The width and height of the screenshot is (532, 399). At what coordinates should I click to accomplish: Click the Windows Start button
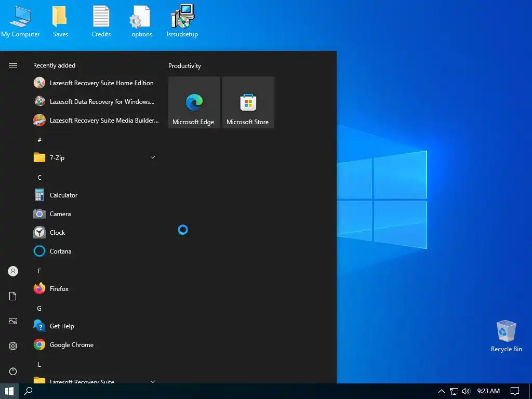pos(9,391)
